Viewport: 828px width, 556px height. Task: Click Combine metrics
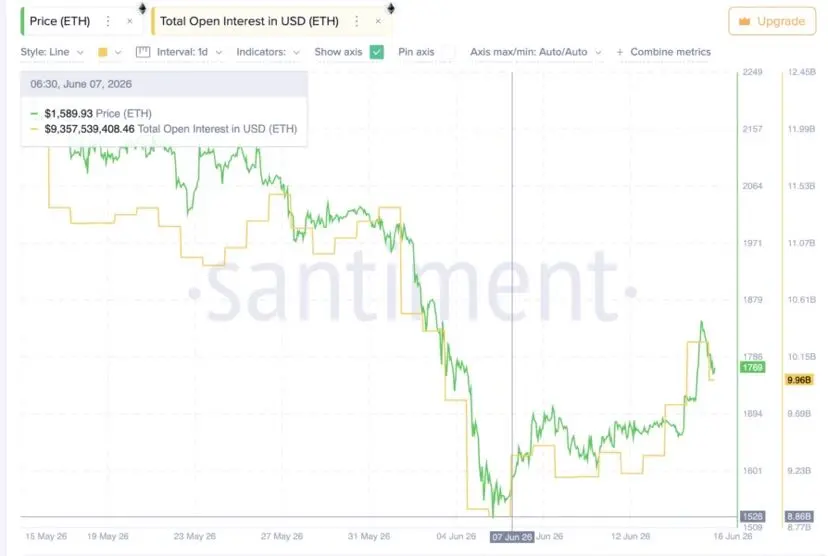670,52
